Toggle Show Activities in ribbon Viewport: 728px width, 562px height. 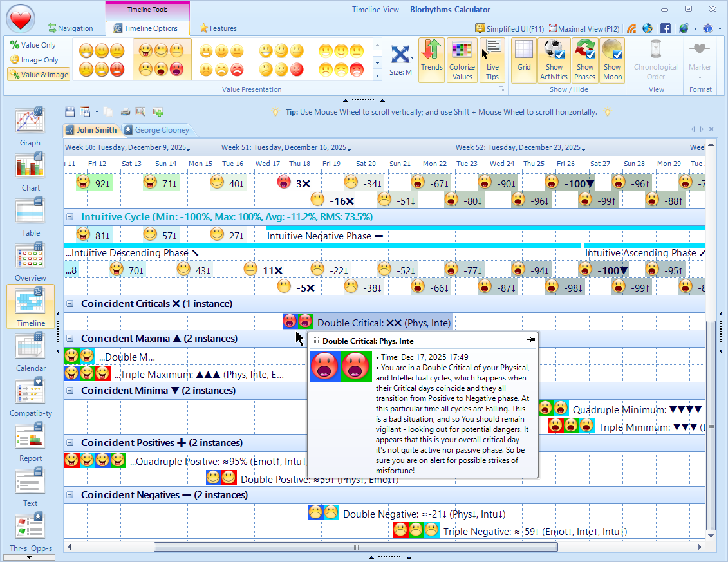[554, 59]
